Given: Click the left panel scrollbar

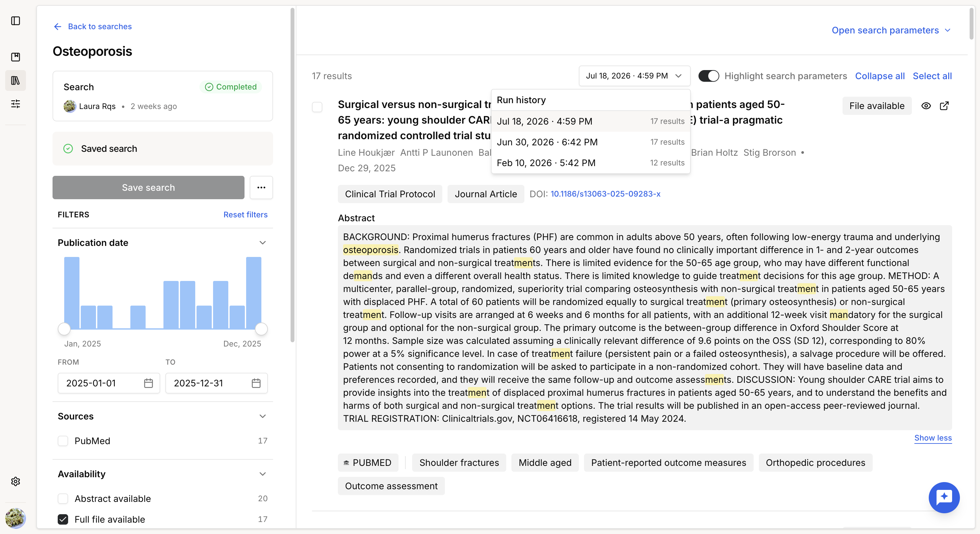Looking at the screenshot, I should (292, 175).
